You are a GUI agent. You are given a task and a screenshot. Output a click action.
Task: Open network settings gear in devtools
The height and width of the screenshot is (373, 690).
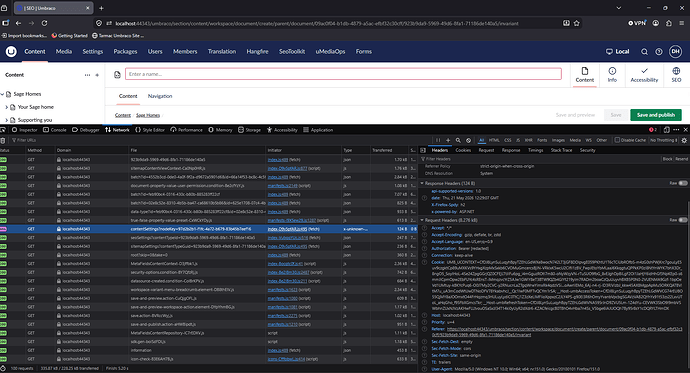[x=684, y=140]
